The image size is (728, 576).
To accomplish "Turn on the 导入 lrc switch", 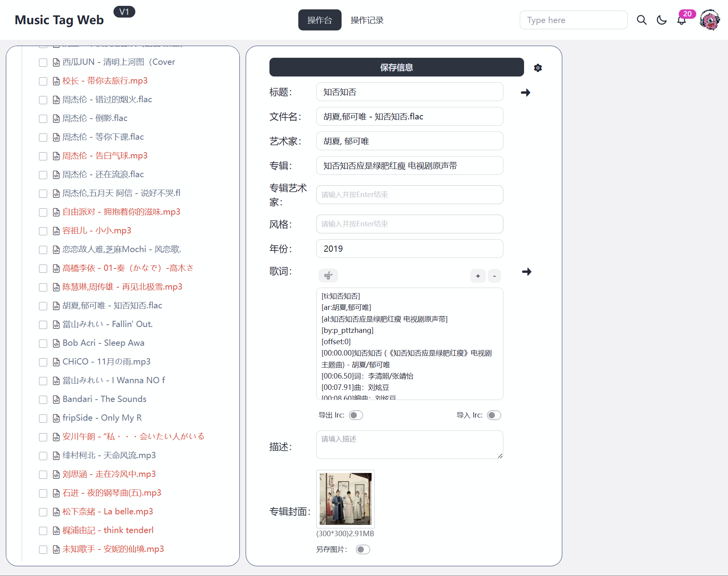I will click(494, 415).
